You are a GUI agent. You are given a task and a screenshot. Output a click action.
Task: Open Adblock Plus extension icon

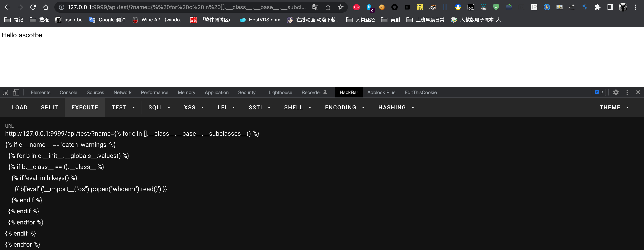tap(356, 7)
